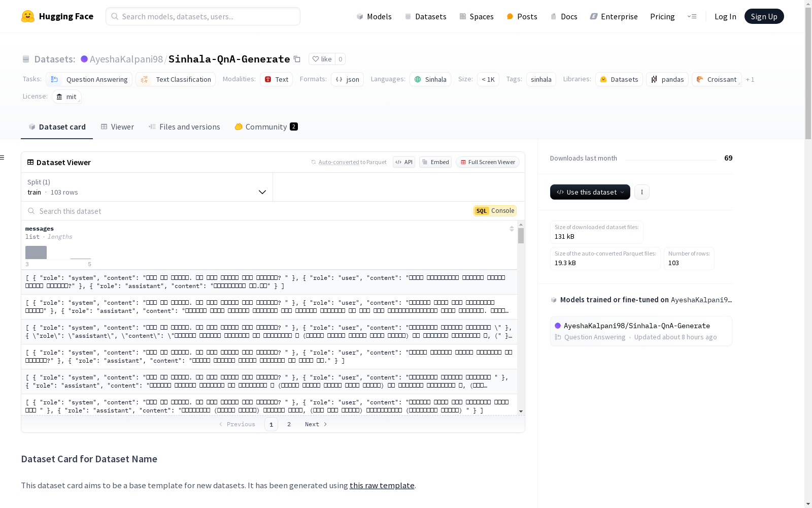Click the messages column sort icon

(512, 229)
